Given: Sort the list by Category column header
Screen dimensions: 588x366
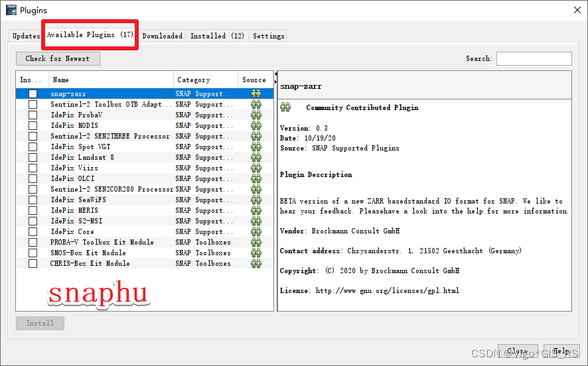Looking at the screenshot, I should (206, 80).
